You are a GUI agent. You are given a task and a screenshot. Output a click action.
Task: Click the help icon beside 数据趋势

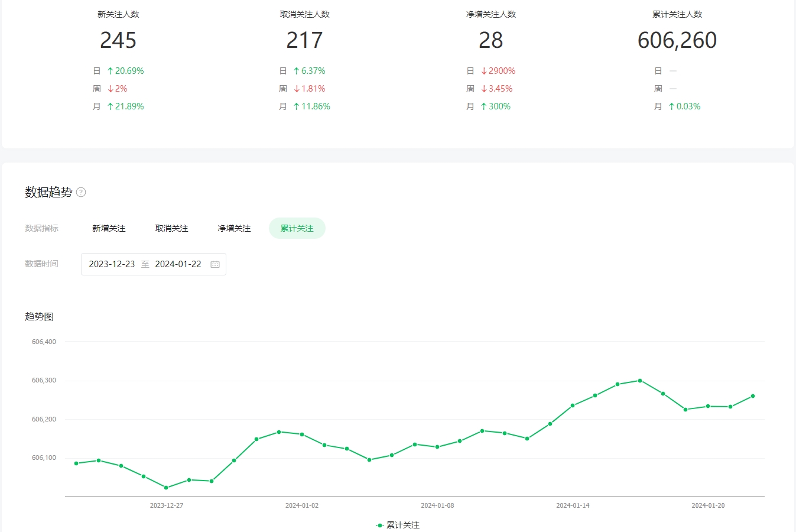(x=82, y=192)
